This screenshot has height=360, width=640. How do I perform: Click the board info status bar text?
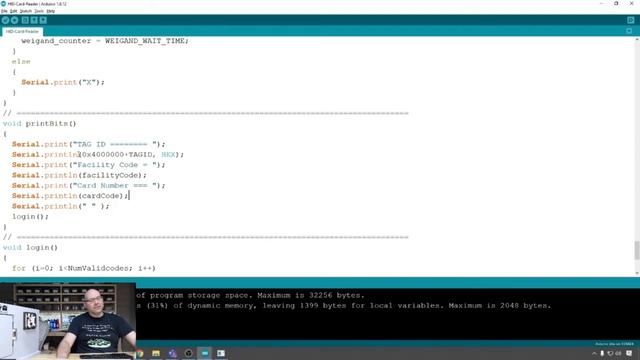614,344
